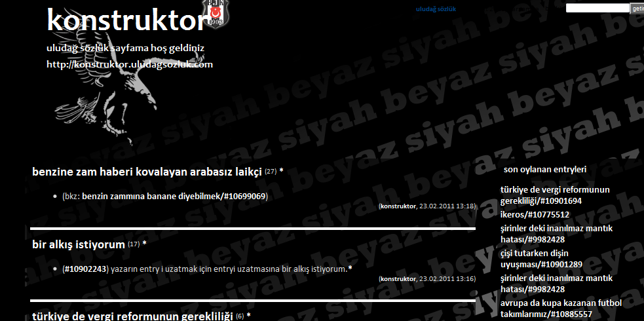Image resolution: width=644 pixels, height=321 pixels.
Task: Click author konstruktor on 13:18 entry
Action: (398, 206)
